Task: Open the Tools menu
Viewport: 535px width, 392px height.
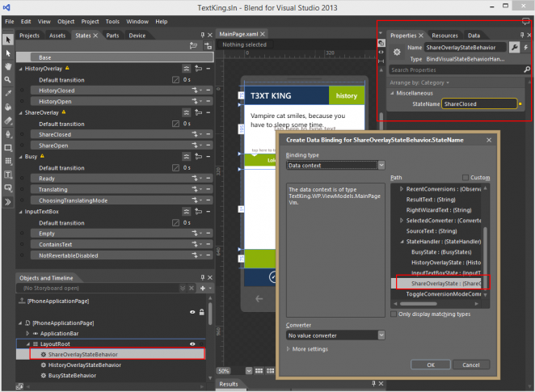Action: [112, 22]
